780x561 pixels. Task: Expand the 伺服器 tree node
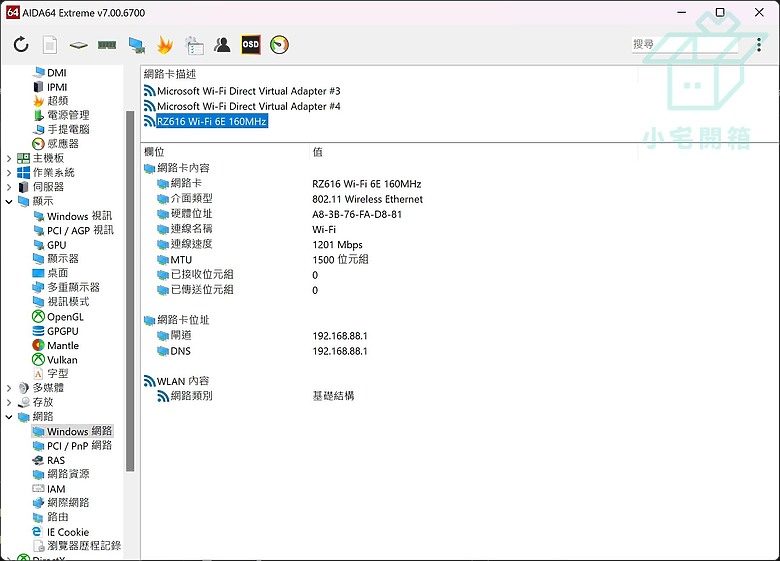(x=8, y=187)
